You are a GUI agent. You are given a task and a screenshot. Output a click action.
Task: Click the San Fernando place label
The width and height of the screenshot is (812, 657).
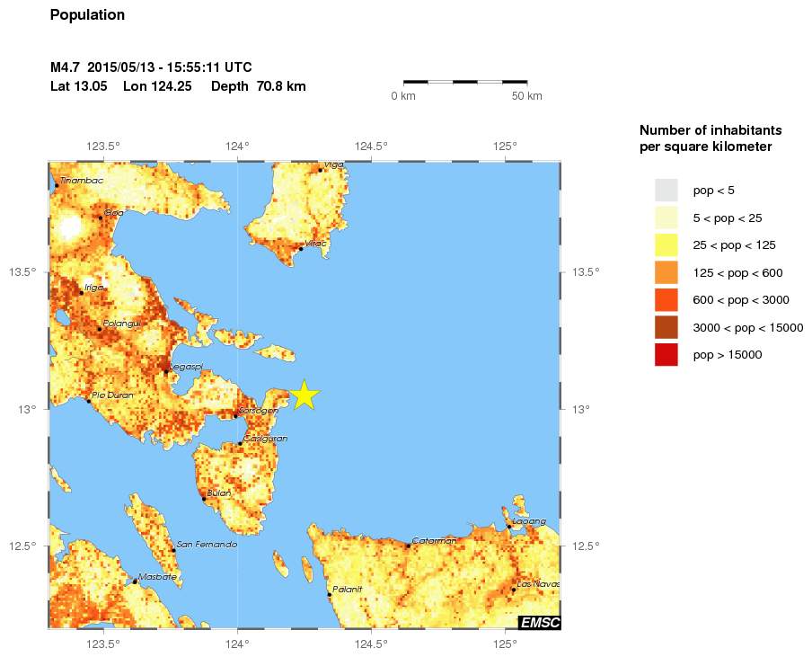[x=207, y=545]
